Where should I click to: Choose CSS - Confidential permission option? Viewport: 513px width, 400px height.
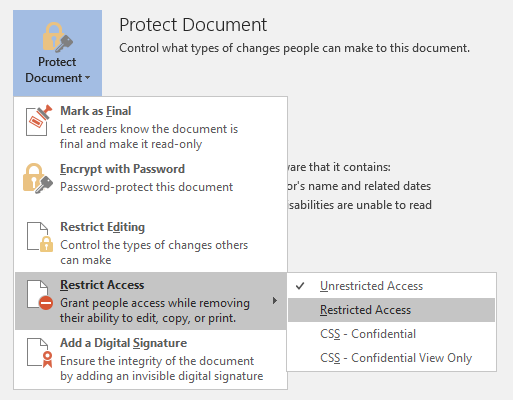pos(391,334)
